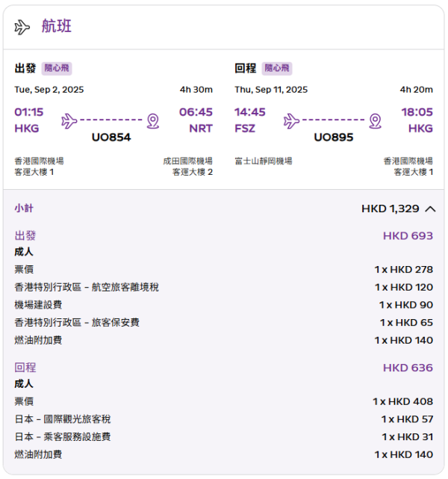448x479 pixels.
Task: Click 富士山靜岡機場 airport name
Action: pos(264,161)
